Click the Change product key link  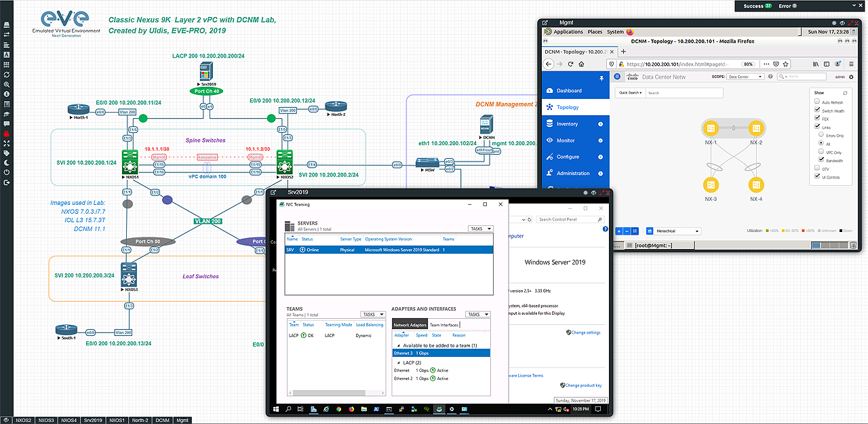click(x=583, y=385)
